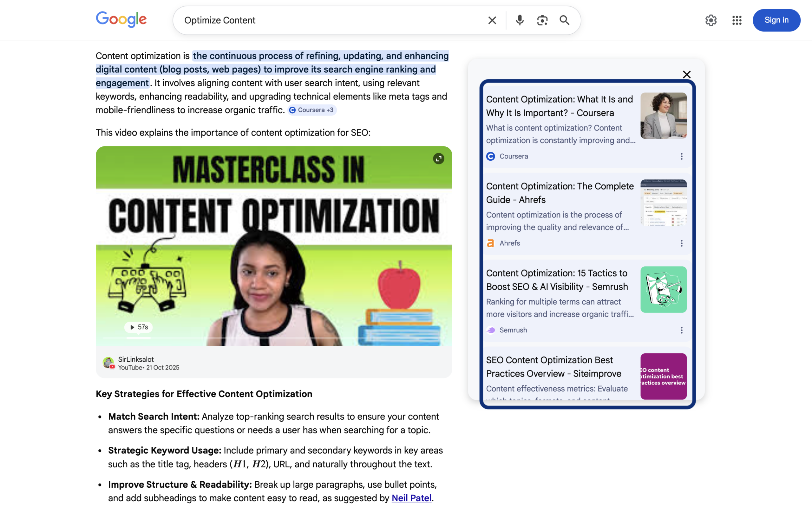Clear the search box with the X icon
The height and width of the screenshot is (508, 812).
point(492,20)
